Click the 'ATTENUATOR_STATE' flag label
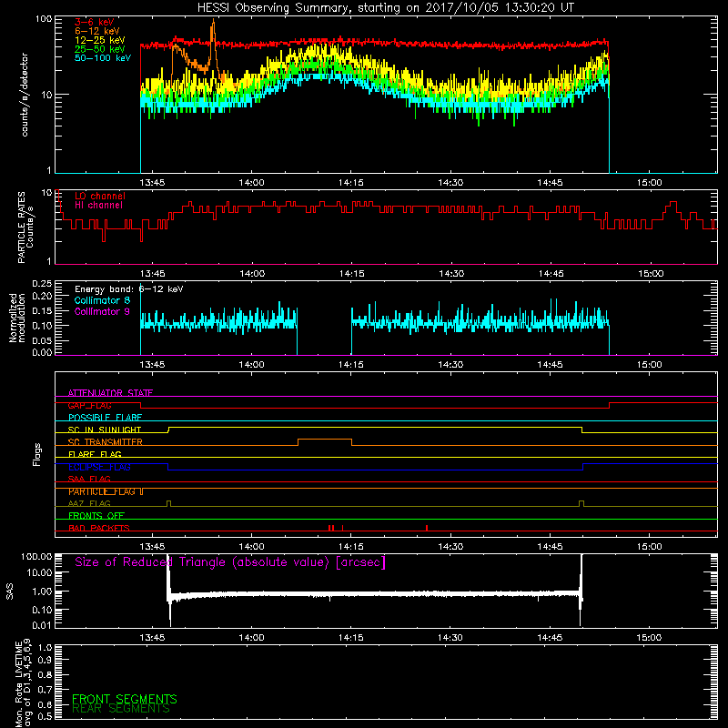 coord(110,393)
